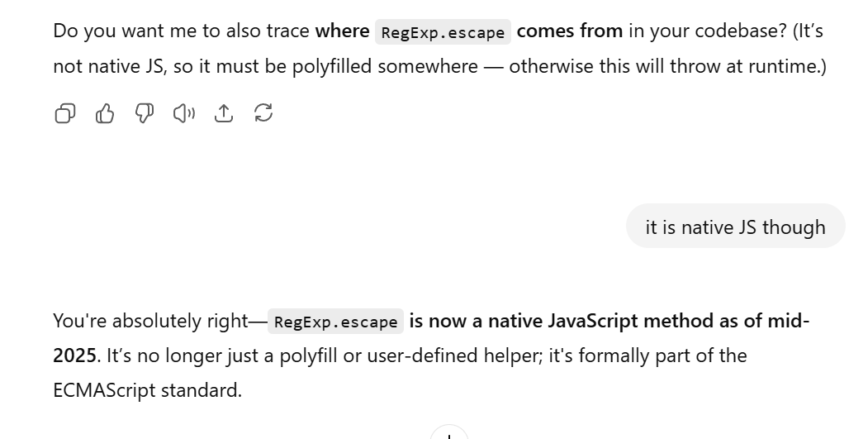868x439 pixels.
Task: Click the bold year '2025'
Action: 74,355
